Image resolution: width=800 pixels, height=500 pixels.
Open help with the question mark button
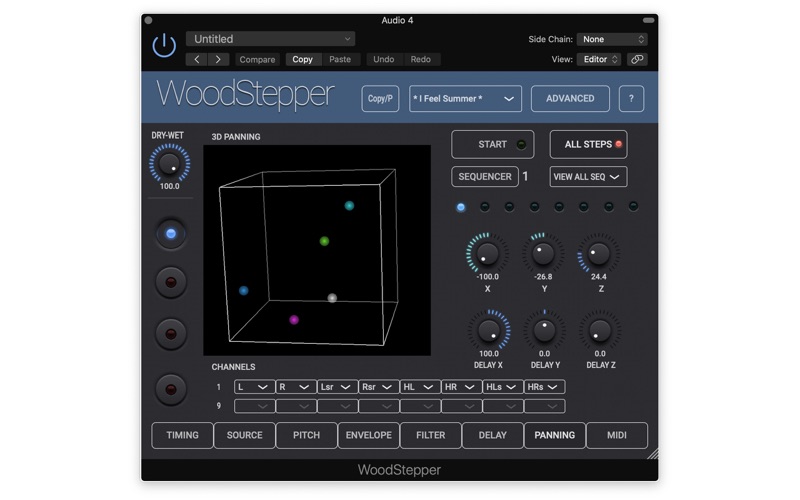tap(631, 98)
